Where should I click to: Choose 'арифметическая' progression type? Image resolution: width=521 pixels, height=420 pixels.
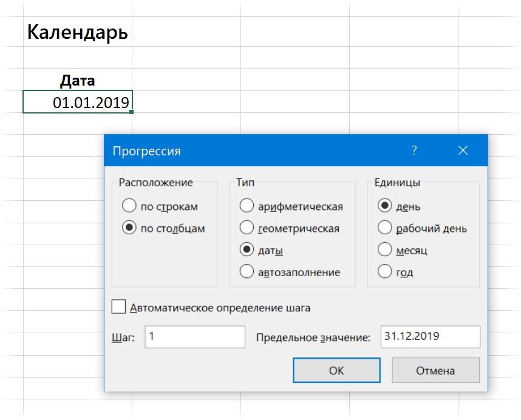[x=247, y=206]
